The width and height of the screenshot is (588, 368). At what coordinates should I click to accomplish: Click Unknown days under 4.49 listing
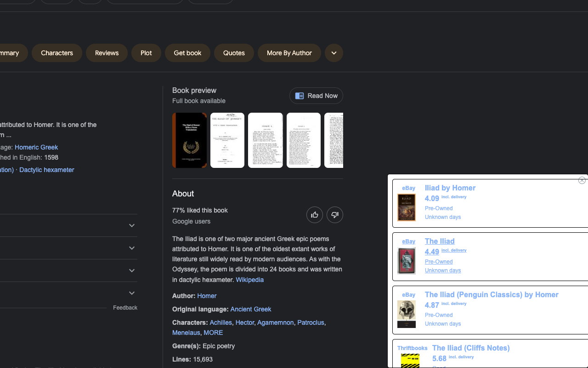click(x=443, y=270)
